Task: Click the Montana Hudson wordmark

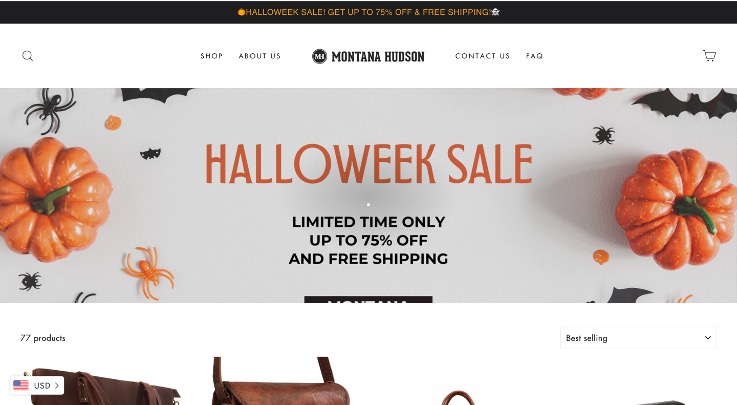Action: click(378, 56)
